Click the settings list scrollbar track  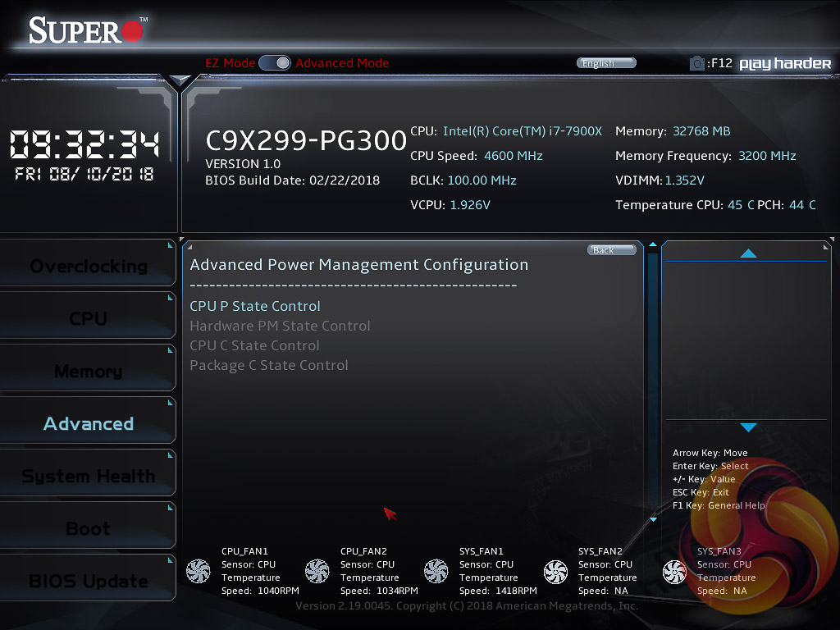653,382
